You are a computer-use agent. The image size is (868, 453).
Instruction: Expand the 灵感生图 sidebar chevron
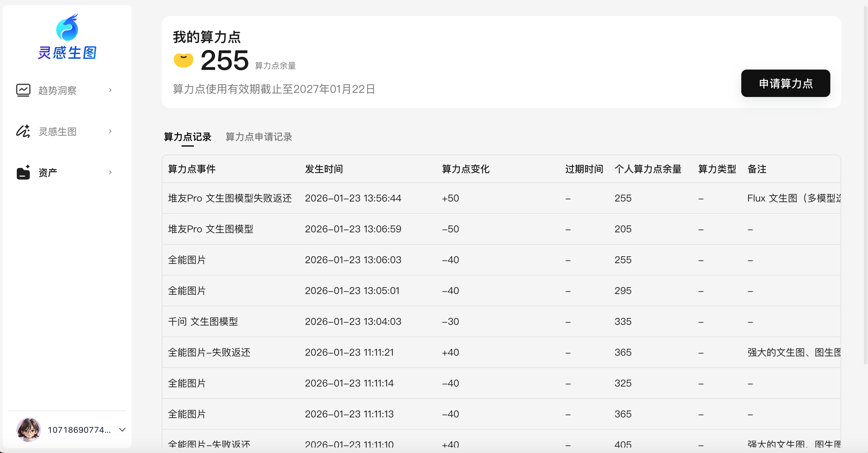[110, 131]
